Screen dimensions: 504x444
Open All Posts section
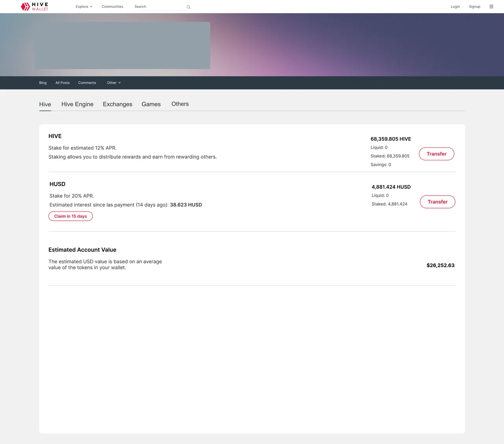pos(63,83)
